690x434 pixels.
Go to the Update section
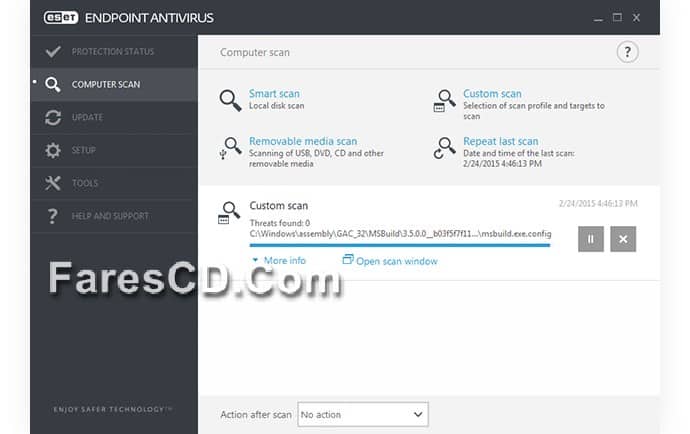pyautogui.click(x=114, y=117)
